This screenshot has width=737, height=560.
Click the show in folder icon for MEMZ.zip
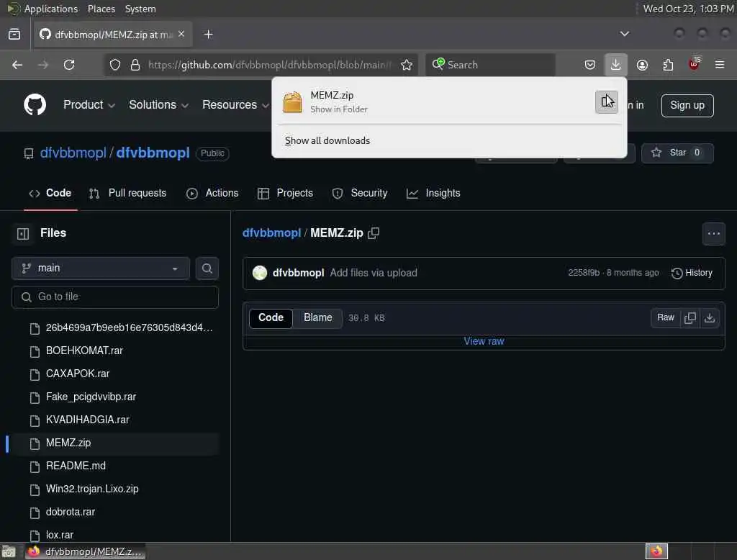coord(606,101)
